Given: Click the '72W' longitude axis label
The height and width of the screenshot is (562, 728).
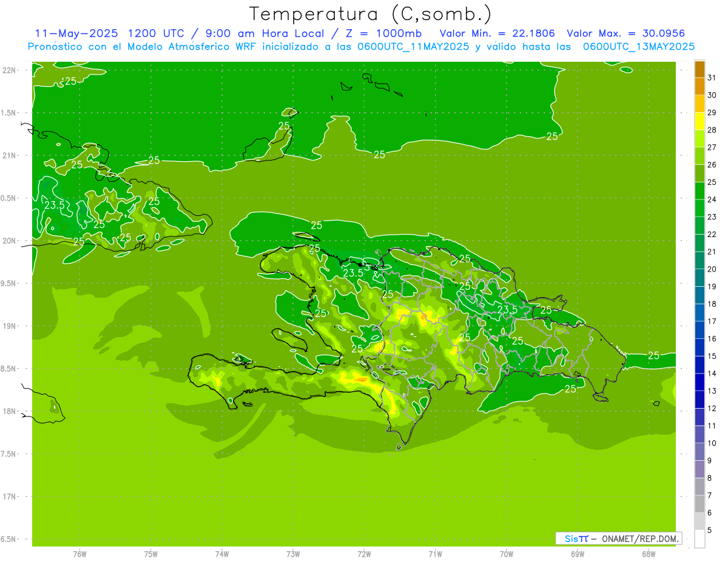Looking at the screenshot, I should (364, 554).
